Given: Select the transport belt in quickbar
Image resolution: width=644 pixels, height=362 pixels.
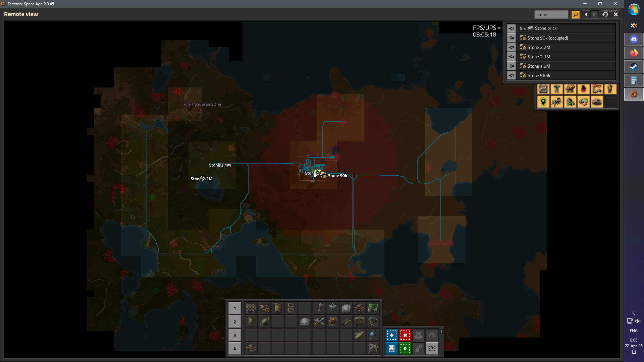Looking at the screenshot, I should point(251,308).
